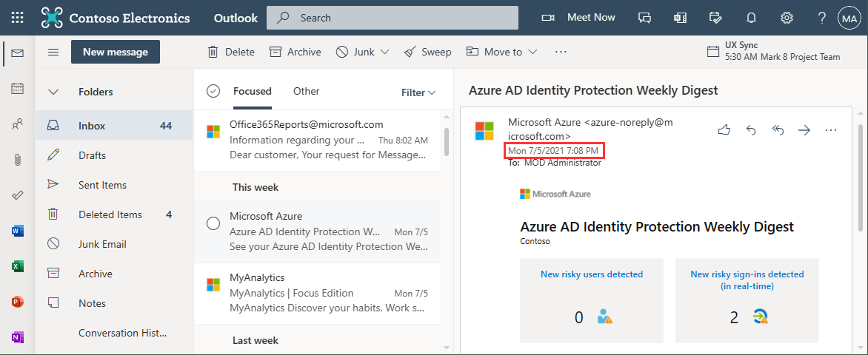Viewport: 868px width, 355px height.
Task: Open Settings gear icon
Action: [787, 18]
